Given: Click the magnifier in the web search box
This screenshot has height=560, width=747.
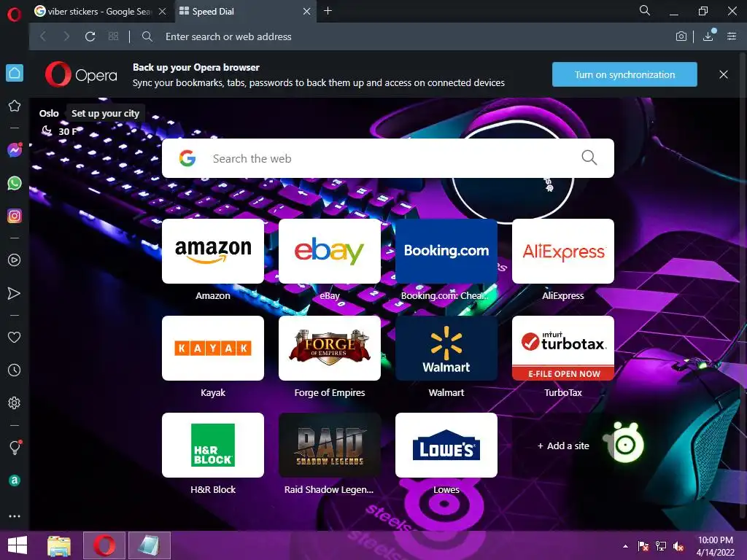Looking at the screenshot, I should click(589, 157).
